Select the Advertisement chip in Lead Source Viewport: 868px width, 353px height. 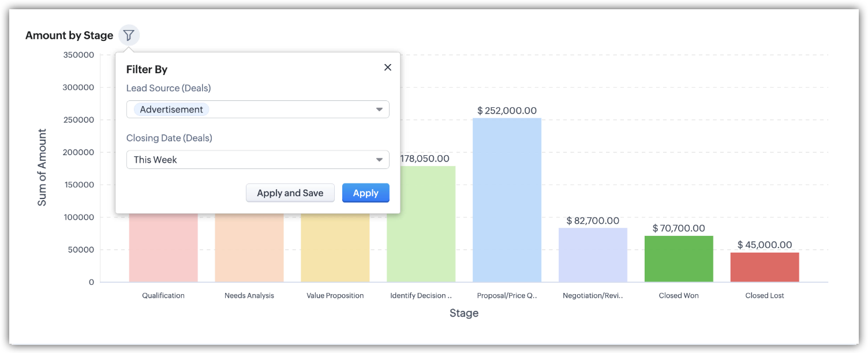(x=171, y=110)
